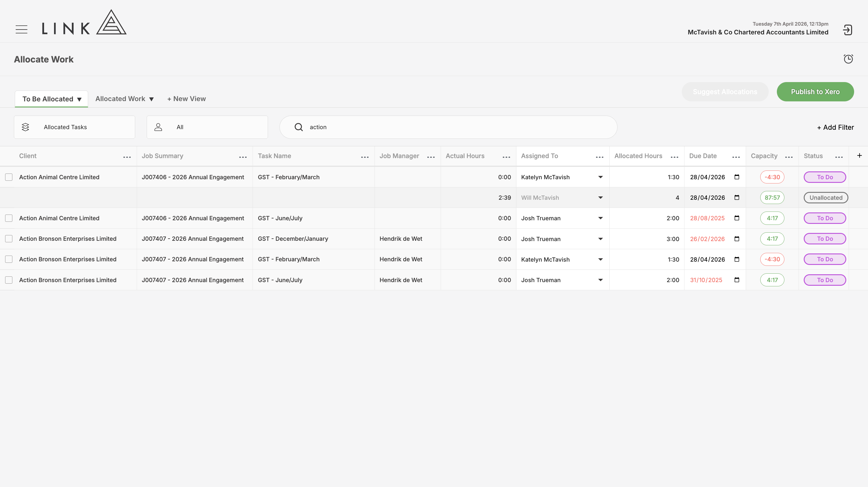Sort by Due Date column header
868x487 pixels.
point(703,156)
